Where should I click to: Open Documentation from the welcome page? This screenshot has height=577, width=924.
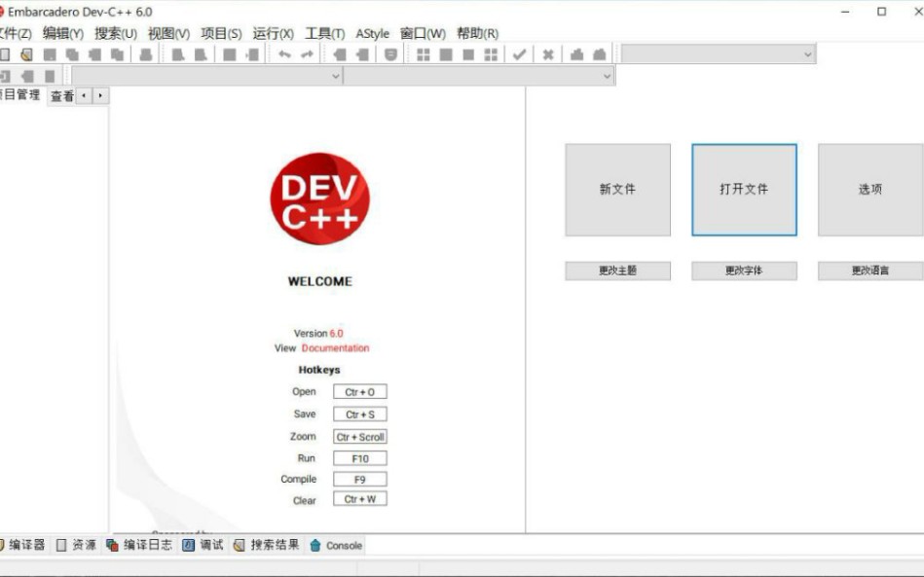[335, 347]
